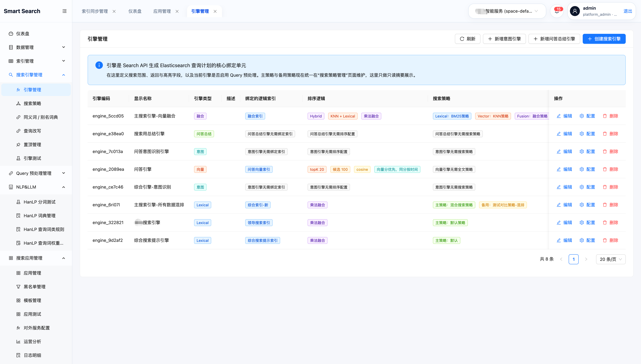Open 黑名单管理 in sidebar
641x364 pixels.
click(36, 287)
